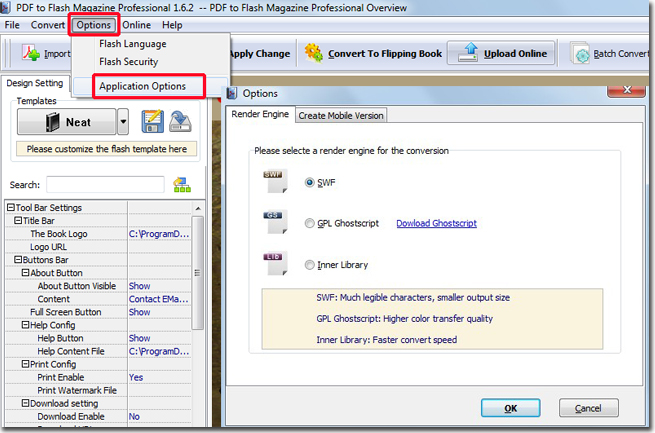Choose Application Options from the Options menu

(143, 87)
